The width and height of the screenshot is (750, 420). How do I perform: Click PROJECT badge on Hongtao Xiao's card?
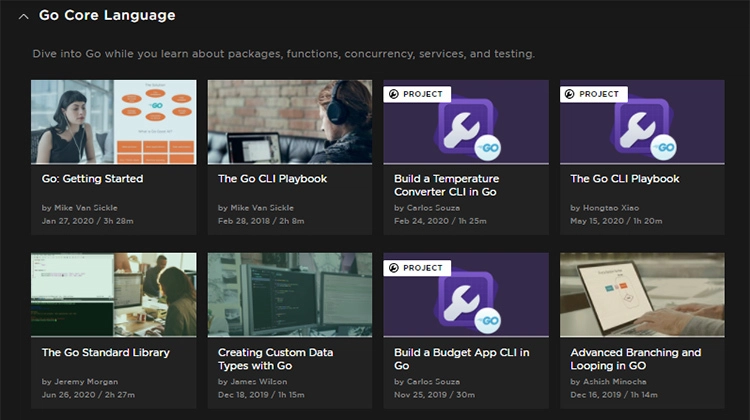click(x=593, y=94)
